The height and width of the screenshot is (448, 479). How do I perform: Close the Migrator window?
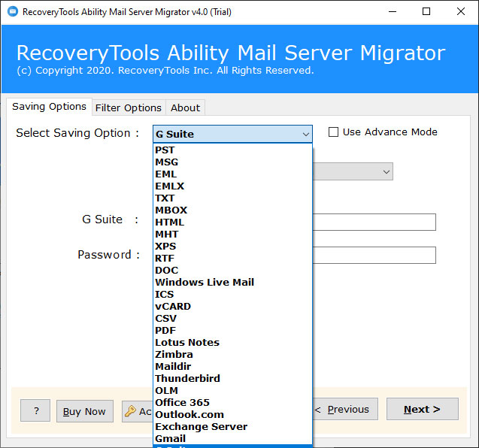(x=461, y=11)
